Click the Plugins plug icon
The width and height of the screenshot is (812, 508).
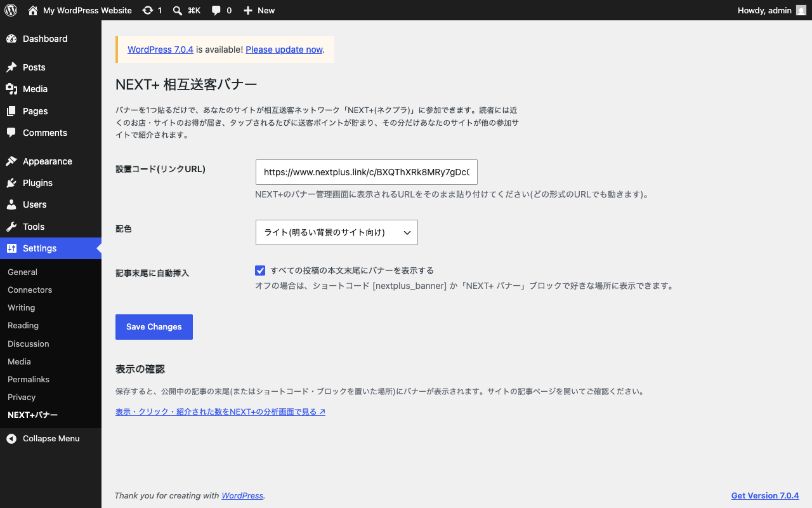click(11, 183)
